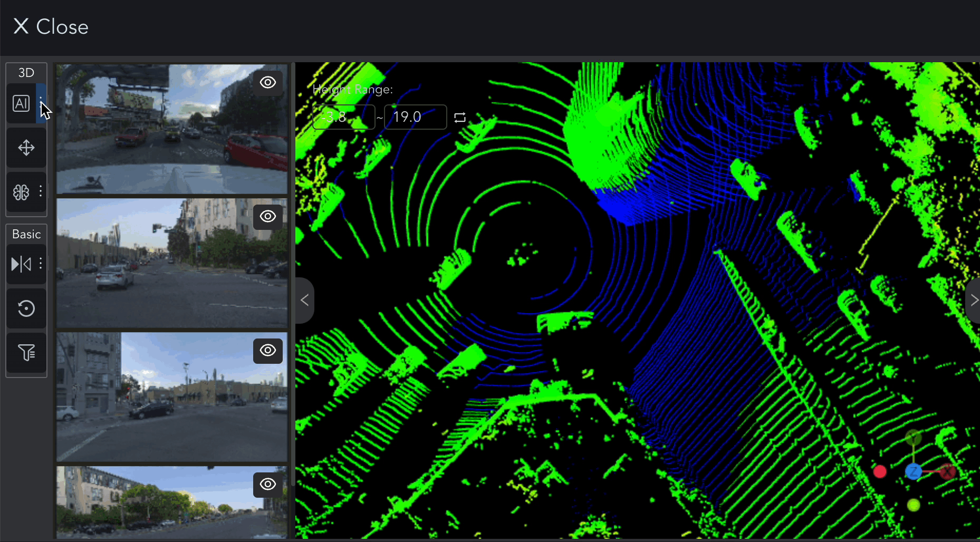Click the dark red X axis ball on right
The width and height of the screenshot is (980, 542).
coord(947,471)
